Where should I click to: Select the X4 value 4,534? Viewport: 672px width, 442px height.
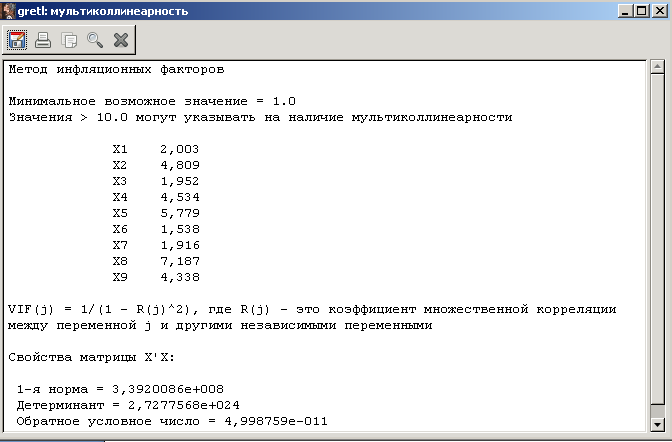[180, 197]
